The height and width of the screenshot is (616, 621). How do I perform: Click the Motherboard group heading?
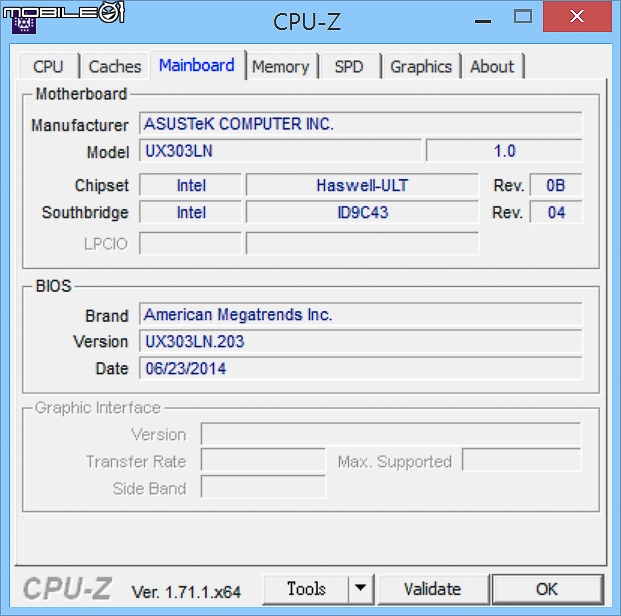81,94
